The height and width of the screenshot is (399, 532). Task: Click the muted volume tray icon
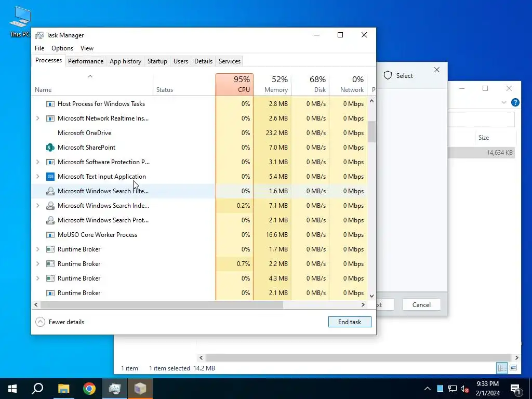point(465,389)
